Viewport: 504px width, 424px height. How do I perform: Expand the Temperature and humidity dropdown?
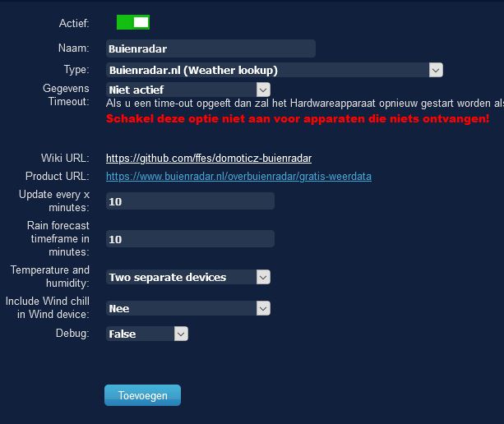[x=188, y=277]
